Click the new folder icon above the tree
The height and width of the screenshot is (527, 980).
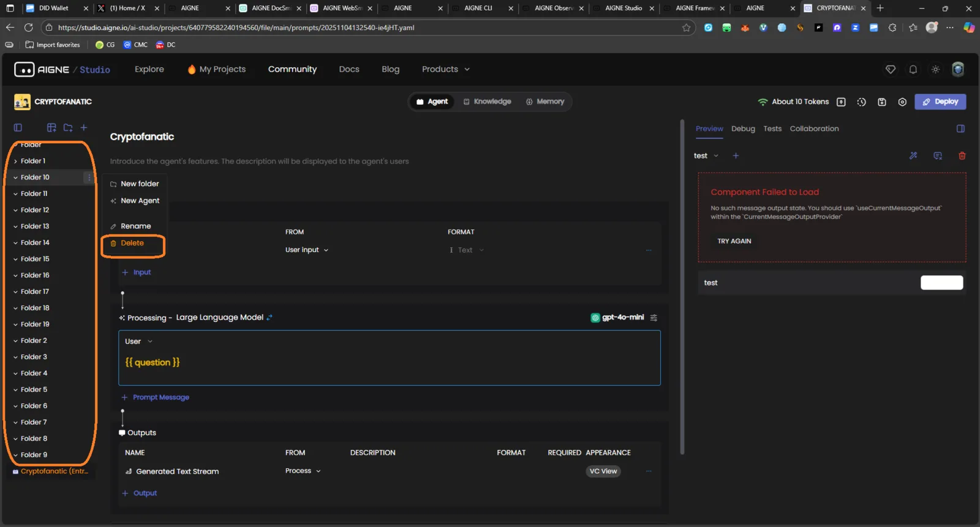click(x=68, y=128)
